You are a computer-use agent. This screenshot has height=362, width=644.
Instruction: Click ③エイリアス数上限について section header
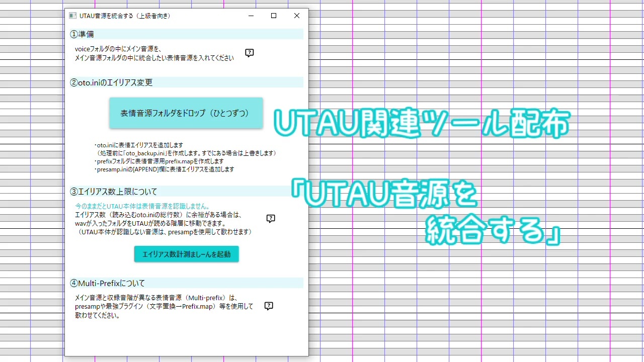186,192
